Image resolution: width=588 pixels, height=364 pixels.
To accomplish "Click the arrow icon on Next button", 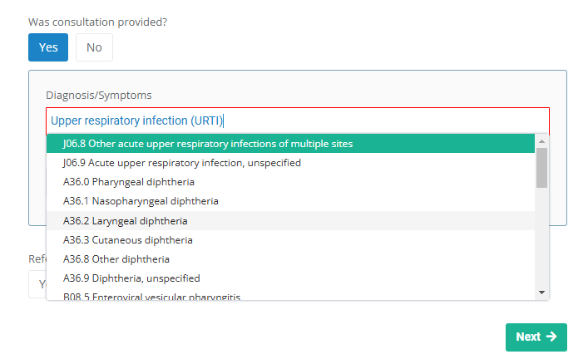I will [551, 337].
